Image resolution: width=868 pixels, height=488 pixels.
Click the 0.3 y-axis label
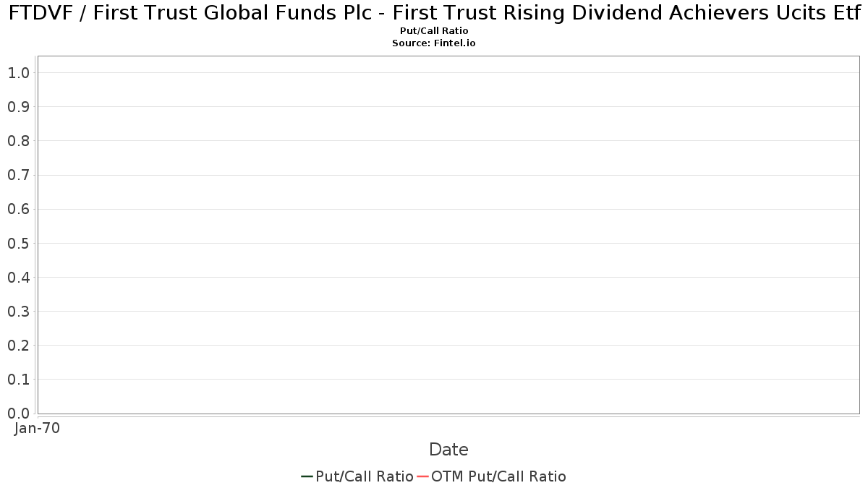coord(18,312)
